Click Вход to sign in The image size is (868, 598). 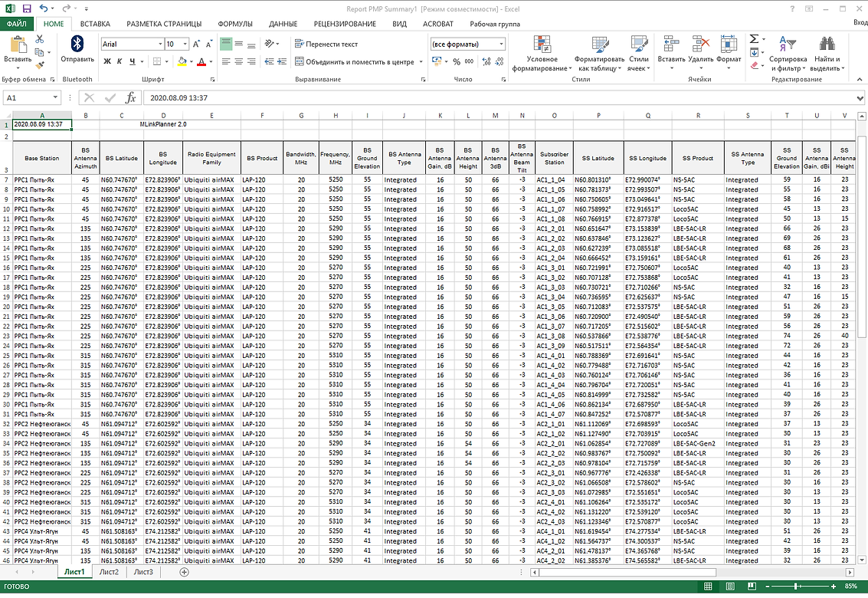pos(860,22)
